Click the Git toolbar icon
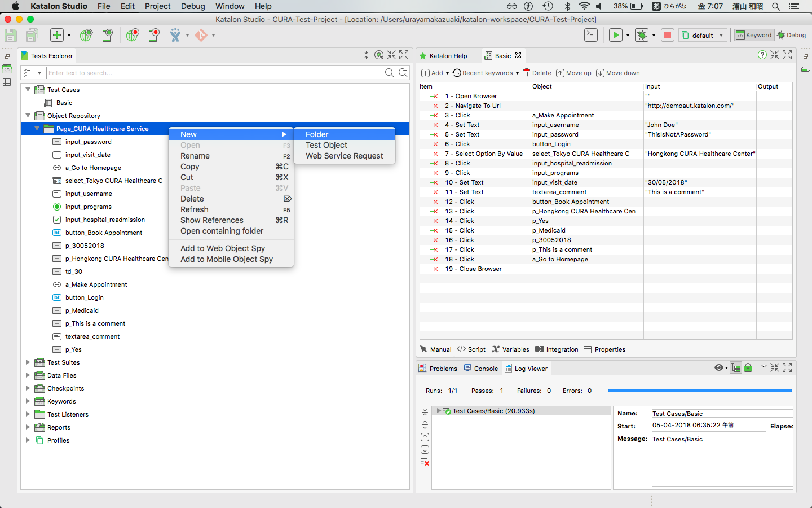The width and height of the screenshot is (812, 508). (x=201, y=35)
